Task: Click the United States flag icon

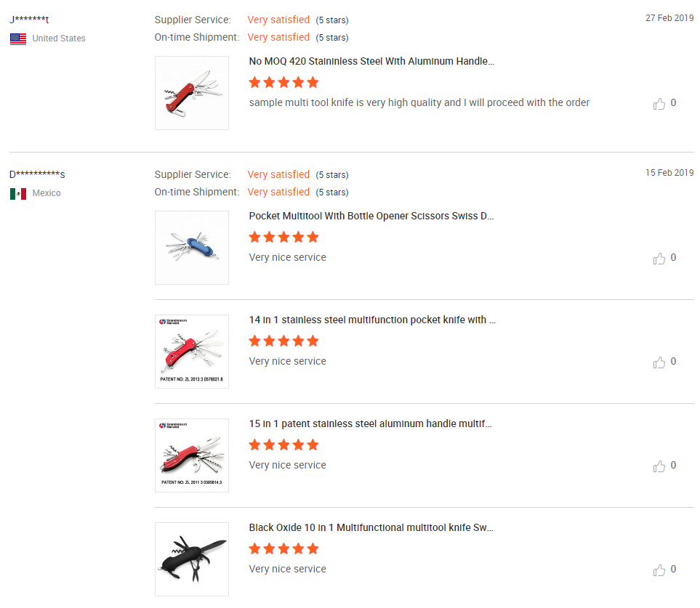Action: coord(18,38)
